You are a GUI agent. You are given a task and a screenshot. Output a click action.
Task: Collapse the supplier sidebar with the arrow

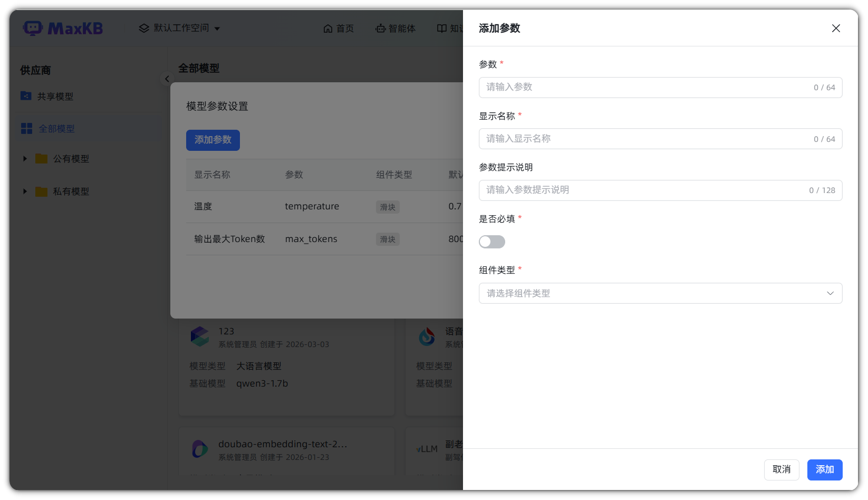[167, 79]
